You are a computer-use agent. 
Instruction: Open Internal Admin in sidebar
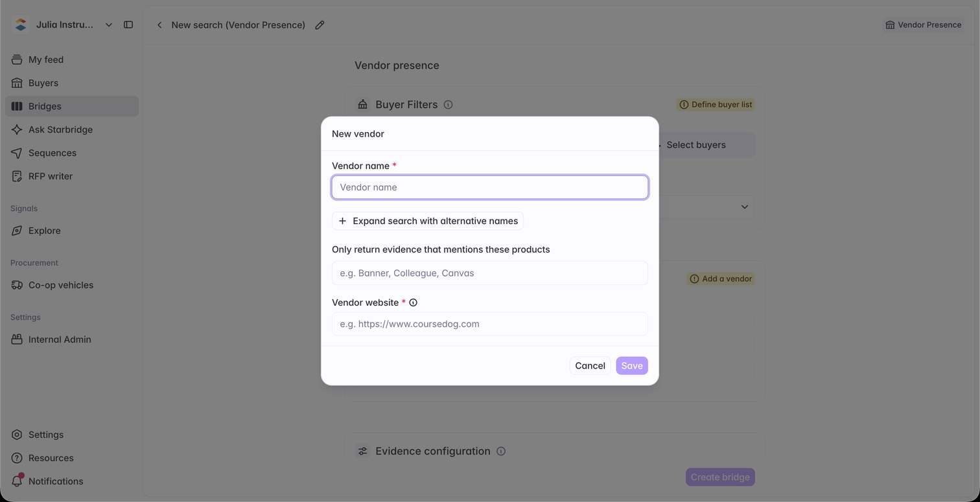[x=72, y=339]
